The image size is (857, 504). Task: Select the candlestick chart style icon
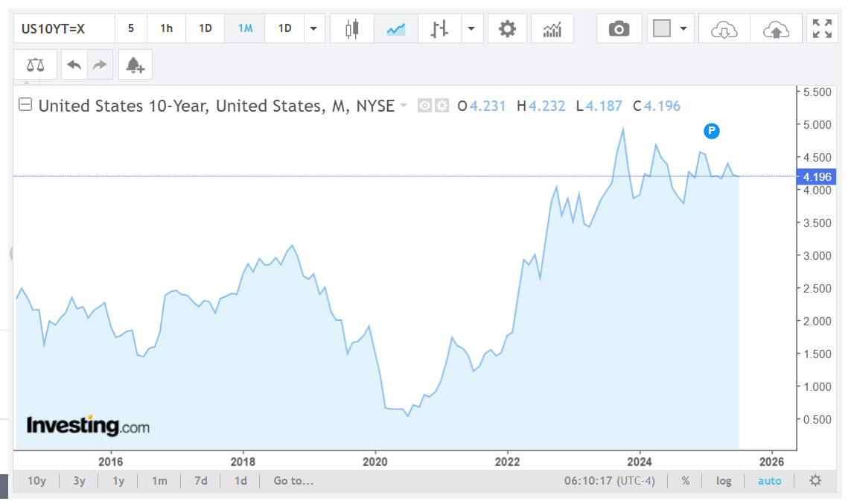coord(352,29)
